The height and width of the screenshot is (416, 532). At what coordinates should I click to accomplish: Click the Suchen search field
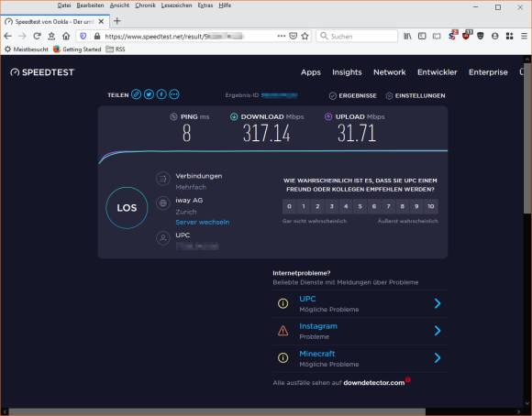tap(357, 36)
